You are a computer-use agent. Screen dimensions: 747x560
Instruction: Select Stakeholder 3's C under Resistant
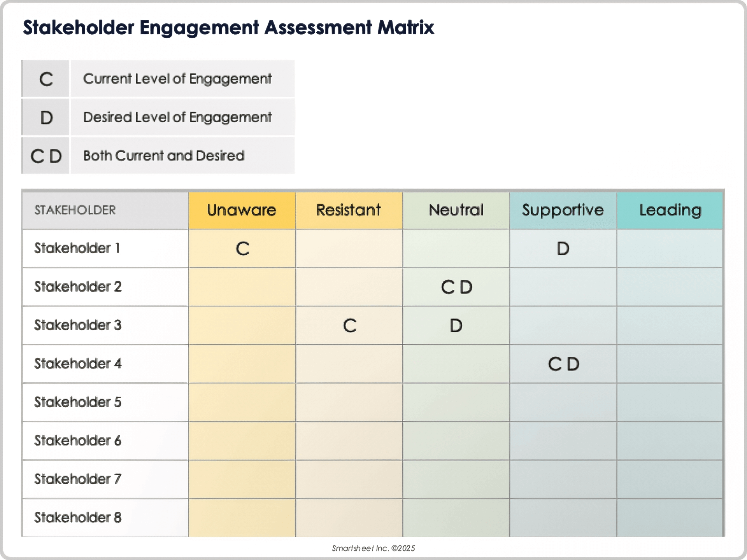(349, 325)
